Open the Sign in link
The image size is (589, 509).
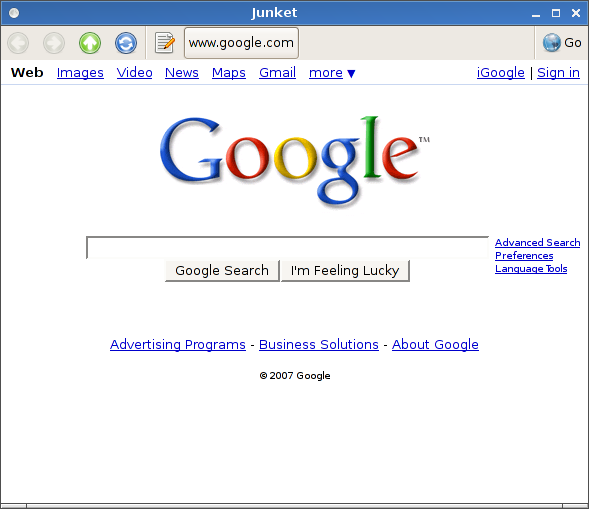point(559,73)
